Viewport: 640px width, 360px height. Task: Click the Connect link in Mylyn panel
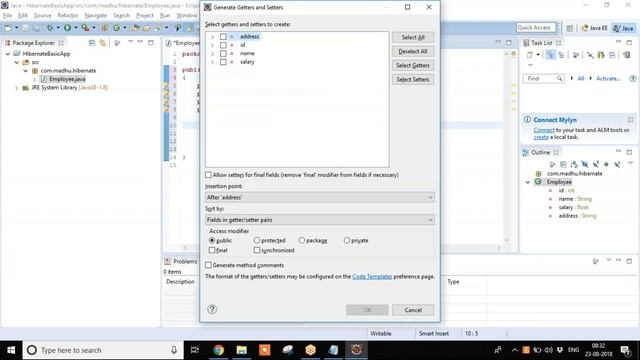pos(544,130)
